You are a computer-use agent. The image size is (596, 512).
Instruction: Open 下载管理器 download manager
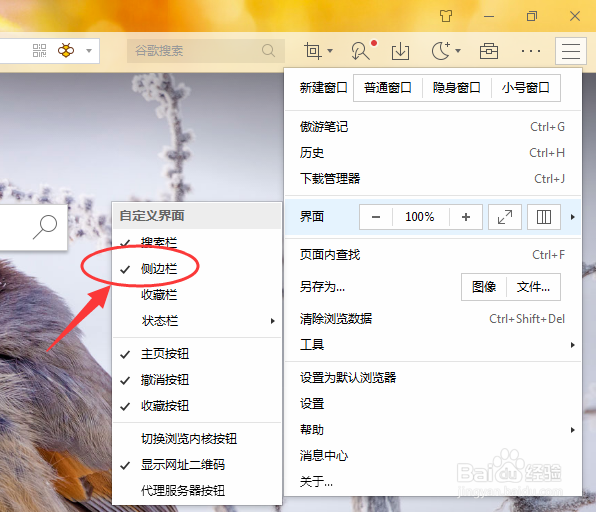[433, 179]
